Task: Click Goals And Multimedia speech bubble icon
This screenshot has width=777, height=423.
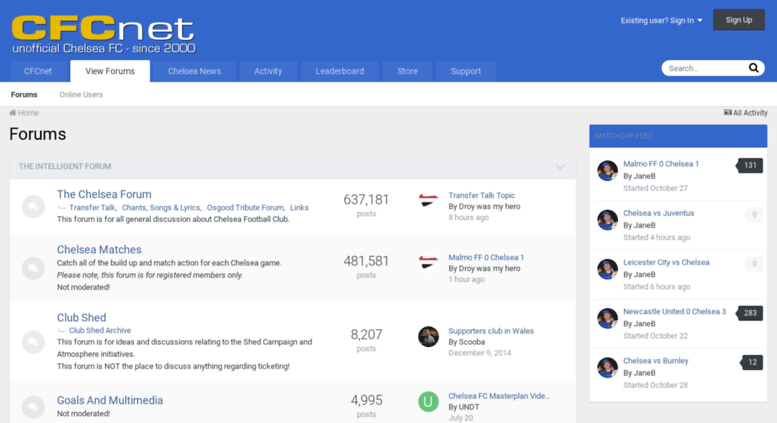Action: (33, 407)
